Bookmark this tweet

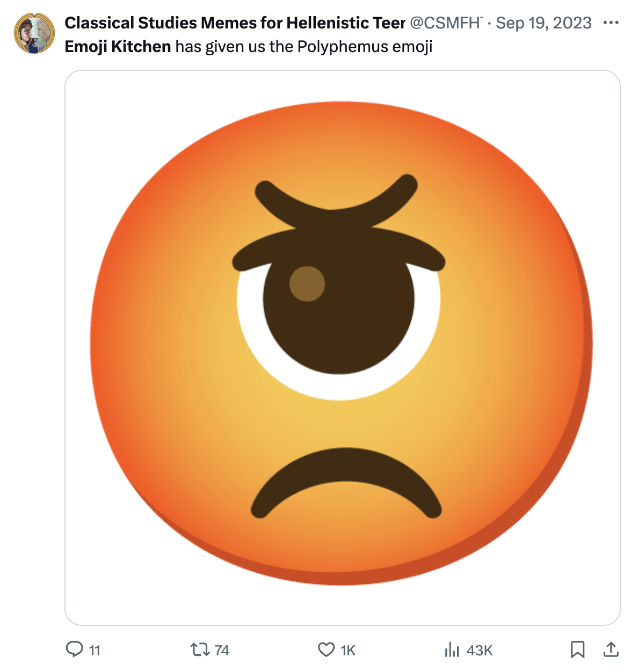577,649
